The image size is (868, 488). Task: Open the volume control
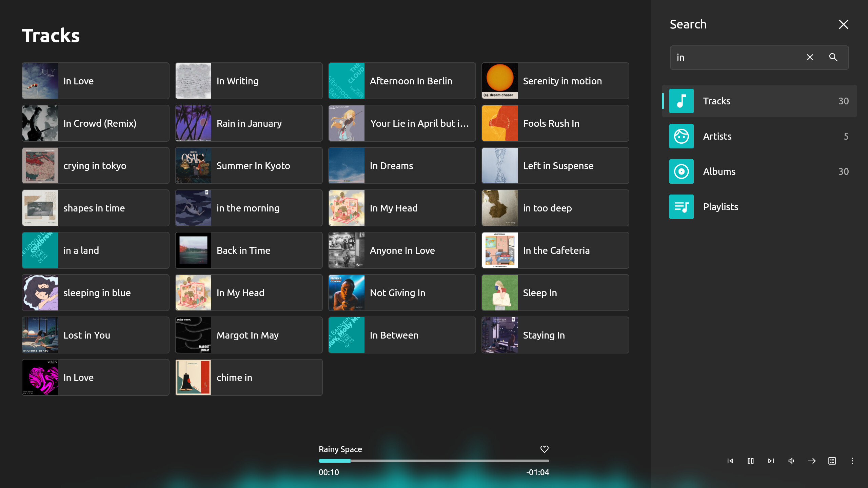[791, 461]
